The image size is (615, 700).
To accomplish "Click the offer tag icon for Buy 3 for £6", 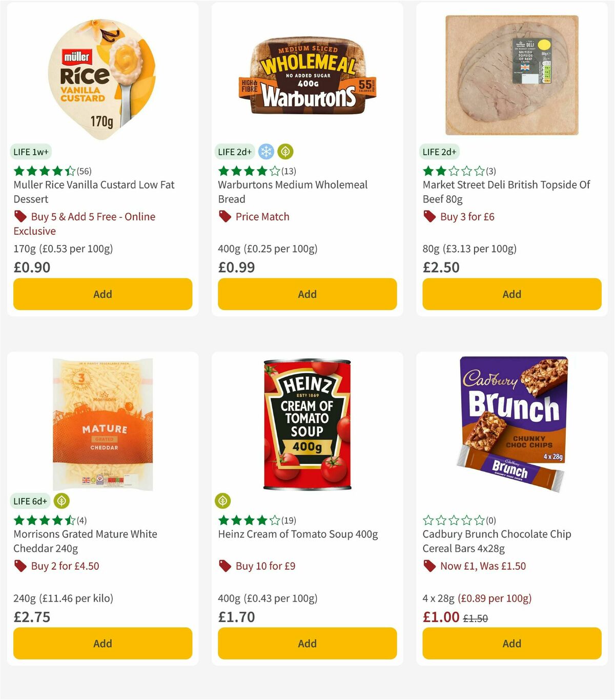I will [x=429, y=216].
